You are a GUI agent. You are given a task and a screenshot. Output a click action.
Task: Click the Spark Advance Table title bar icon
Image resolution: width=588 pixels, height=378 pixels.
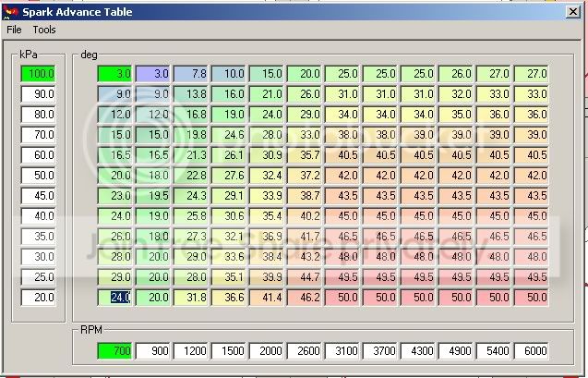pyautogui.click(x=10, y=12)
